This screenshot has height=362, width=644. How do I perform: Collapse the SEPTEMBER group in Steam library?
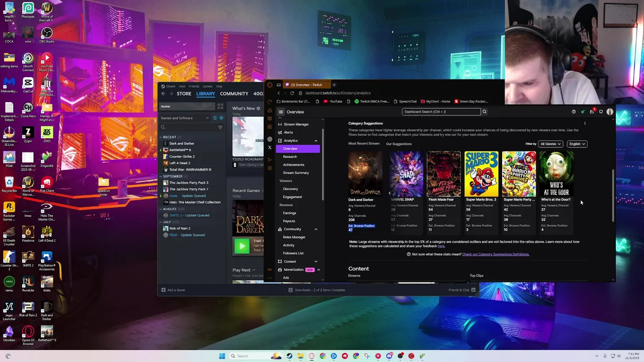coord(173,176)
